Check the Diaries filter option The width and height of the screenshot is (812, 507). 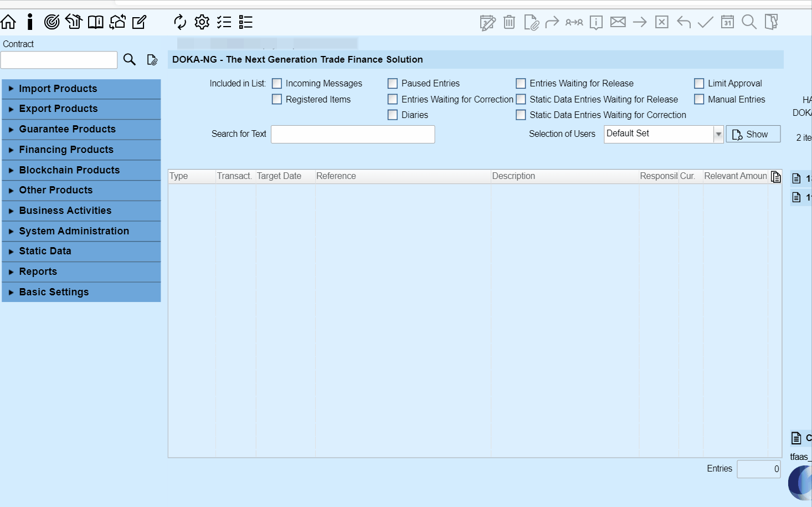(x=393, y=115)
